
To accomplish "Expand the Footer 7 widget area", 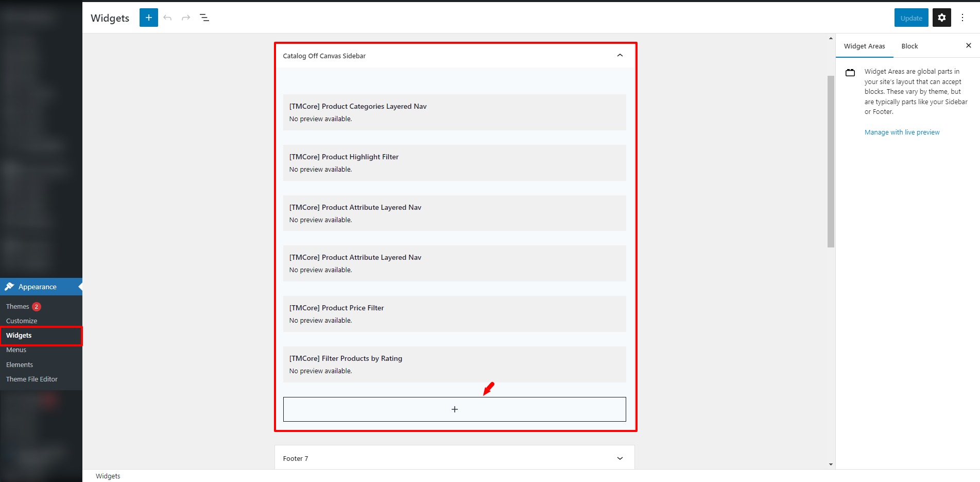I will tap(620, 458).
